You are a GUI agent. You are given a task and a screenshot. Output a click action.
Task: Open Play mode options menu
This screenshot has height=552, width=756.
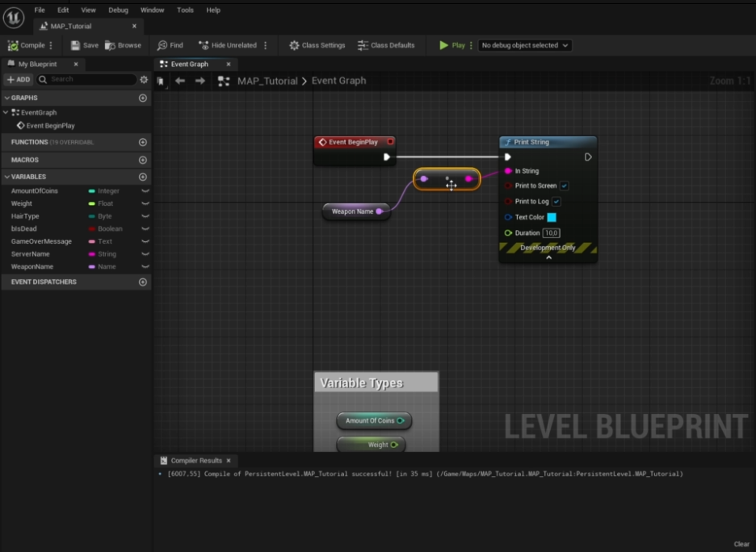click(471, 45)
